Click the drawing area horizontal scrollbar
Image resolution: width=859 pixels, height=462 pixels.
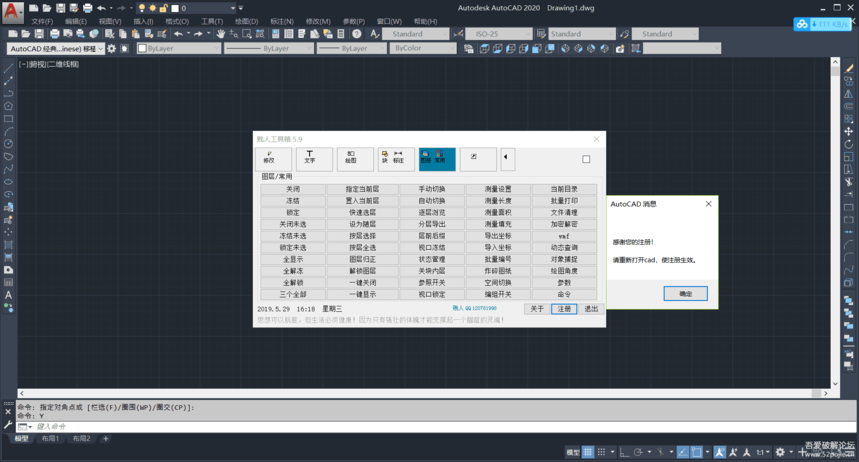(423, 393)
